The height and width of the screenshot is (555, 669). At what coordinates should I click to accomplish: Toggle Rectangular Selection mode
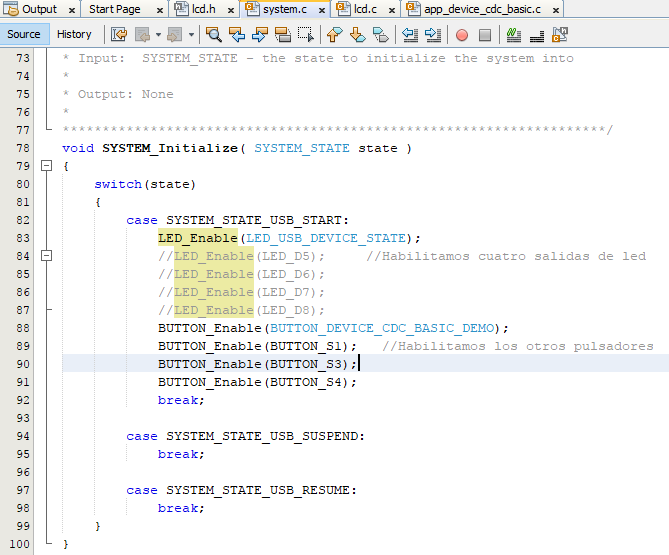(x=306, y=35)
